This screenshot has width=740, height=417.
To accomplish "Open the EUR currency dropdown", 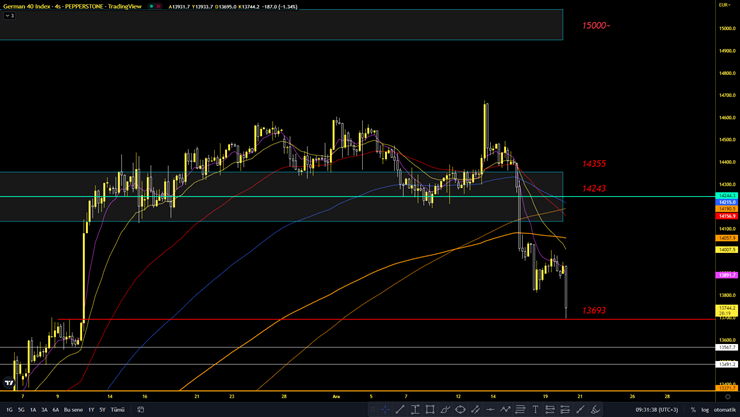I will coord(723,6).
